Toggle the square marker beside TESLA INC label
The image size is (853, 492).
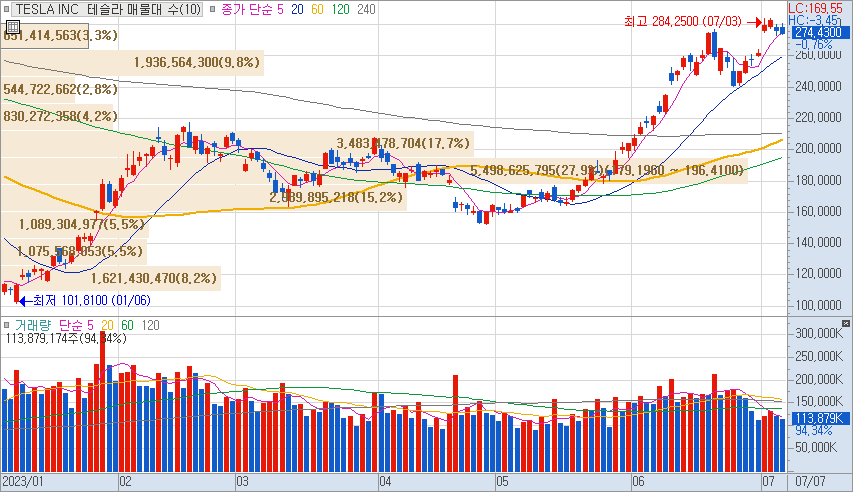pyautogui.click(x=7, y=9)
